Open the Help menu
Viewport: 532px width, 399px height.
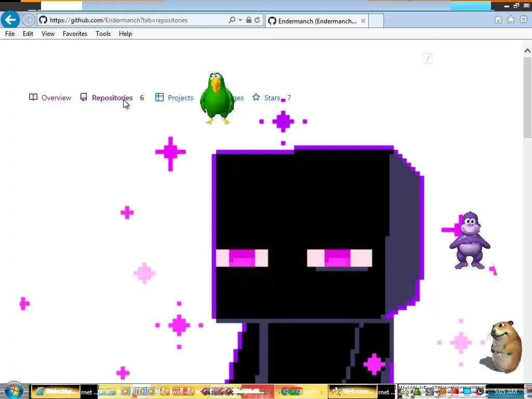(125, 34)
